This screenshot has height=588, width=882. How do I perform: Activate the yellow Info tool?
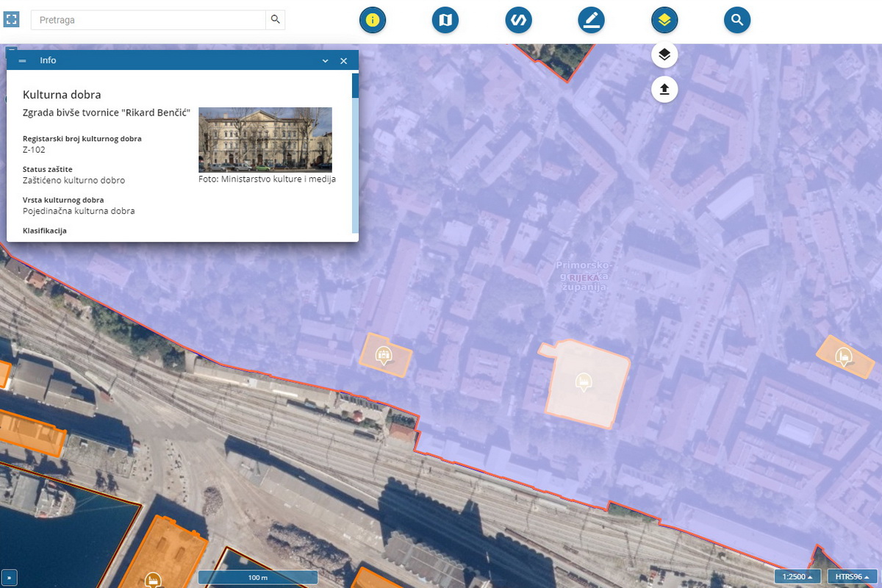(x=373, y=20)
